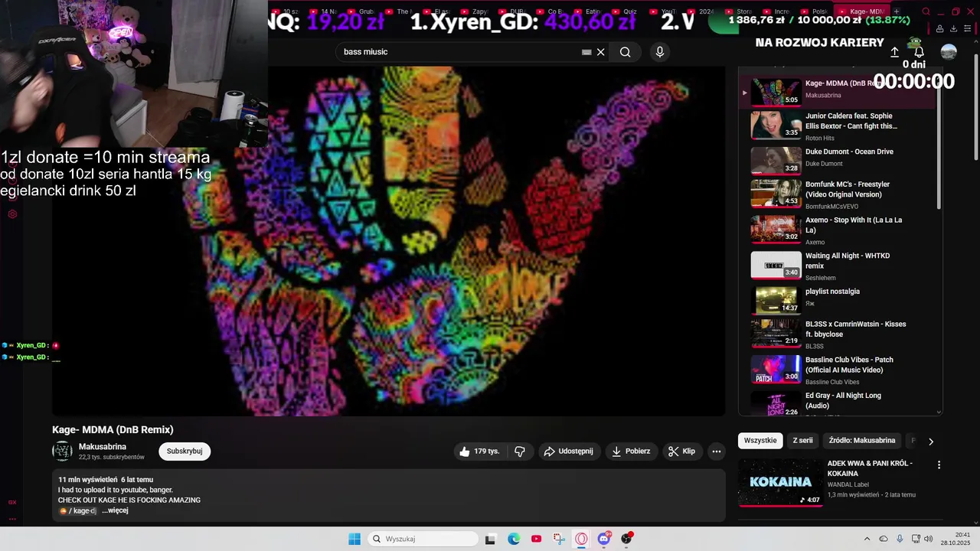Screen dimensions: 980x551
Task: Play Bassline Club Vibes - Patch item
Action: click(x=838, y=370)
